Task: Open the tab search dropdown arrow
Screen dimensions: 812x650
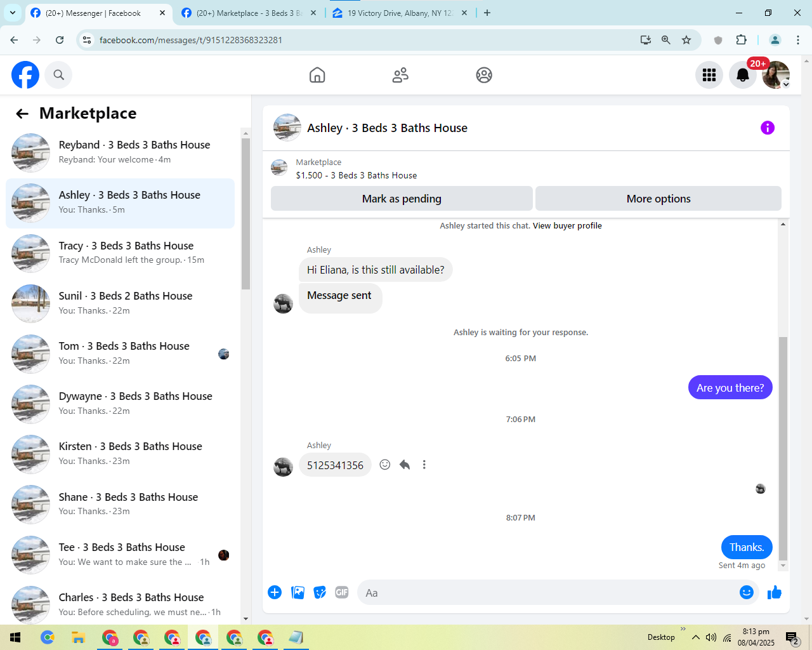Action: coord(13,13)
